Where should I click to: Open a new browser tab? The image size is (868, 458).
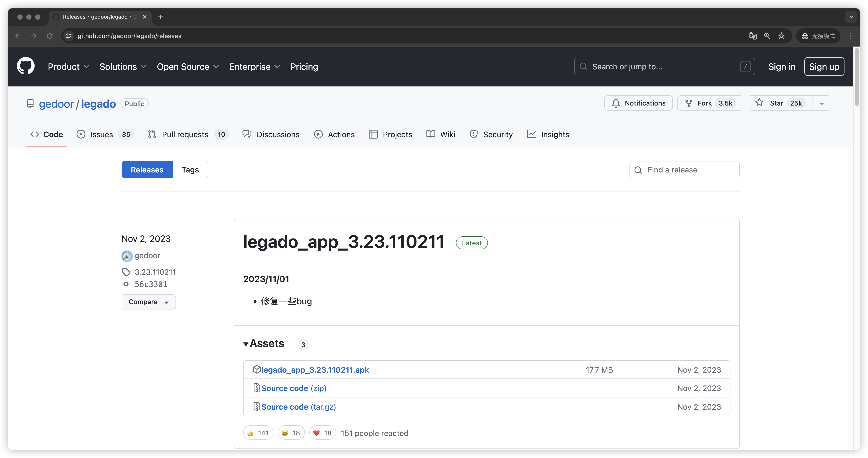(x=161, y=17)
